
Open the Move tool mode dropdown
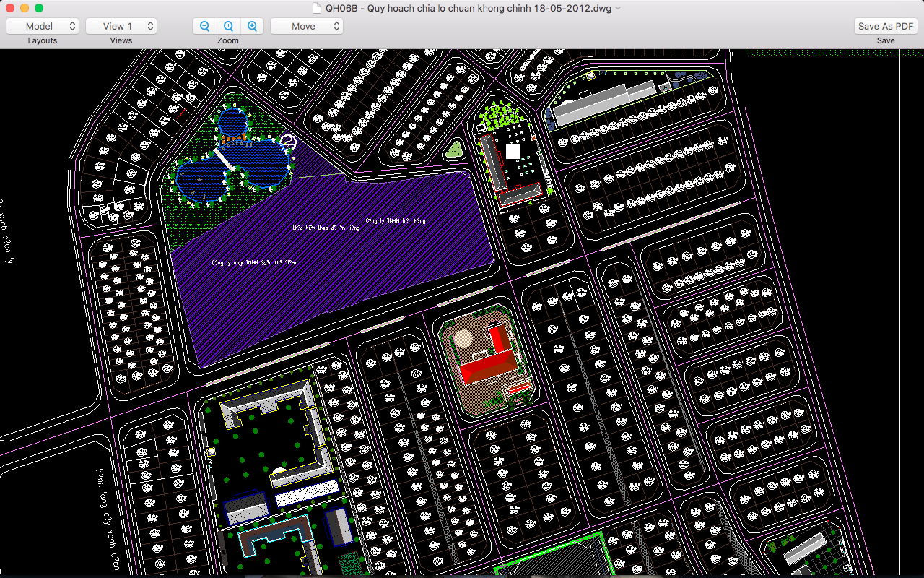pyautogui.click(x=307, y=26)
